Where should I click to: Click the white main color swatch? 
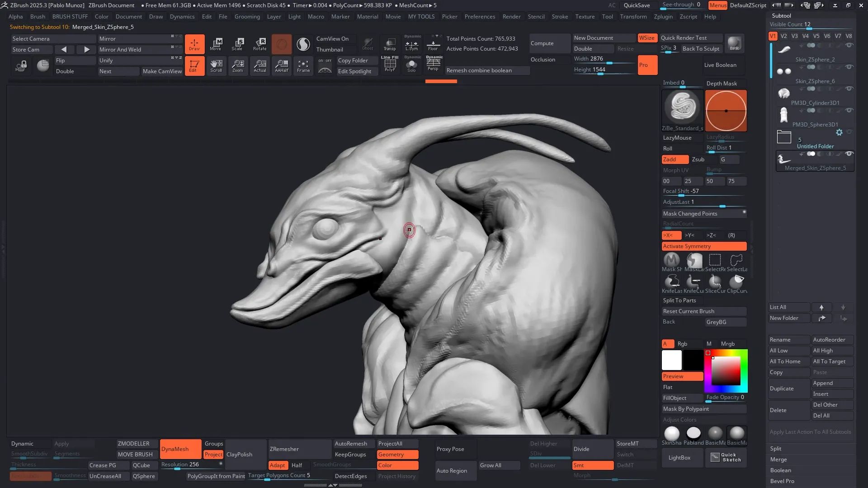click(671, 361)
